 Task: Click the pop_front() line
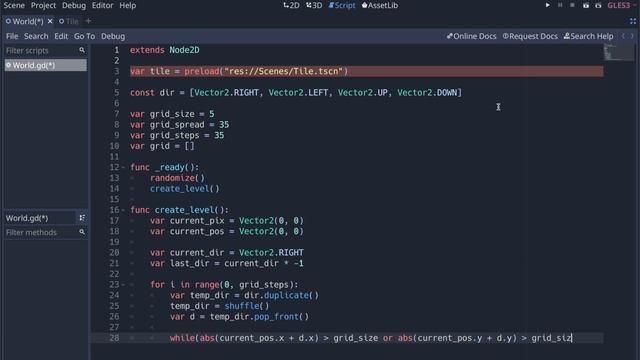click(x=239, y=317)
